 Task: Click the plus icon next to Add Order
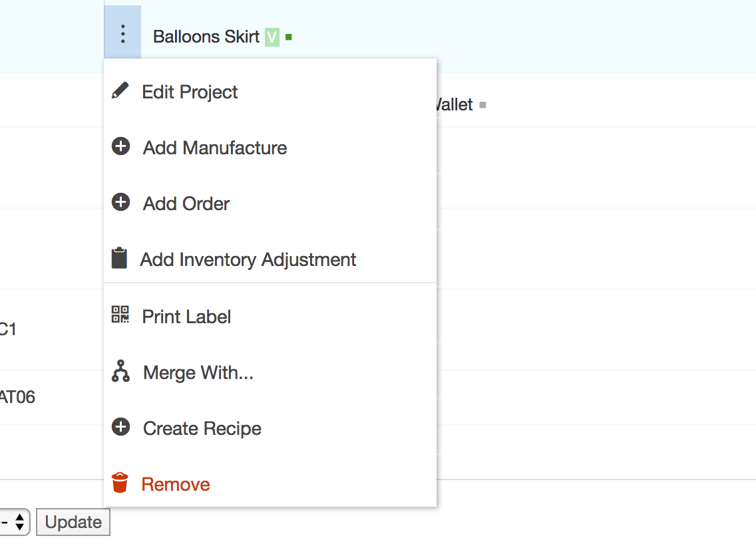(120, 202)
